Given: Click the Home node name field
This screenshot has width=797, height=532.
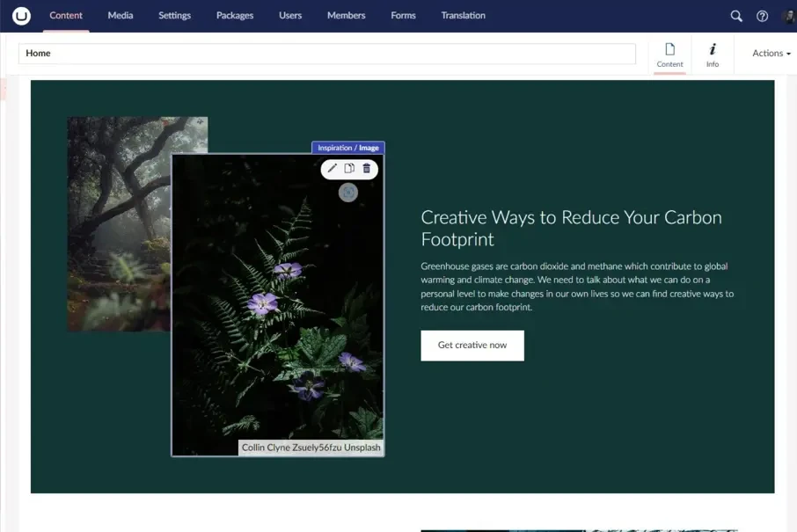Looking at the screenshot, I should pos(326,54).
